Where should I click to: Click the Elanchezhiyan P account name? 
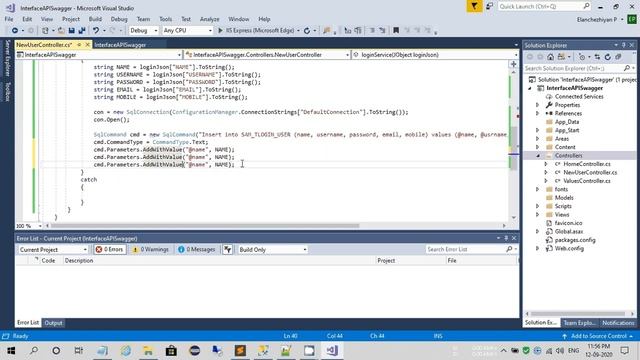click(597, 20)
